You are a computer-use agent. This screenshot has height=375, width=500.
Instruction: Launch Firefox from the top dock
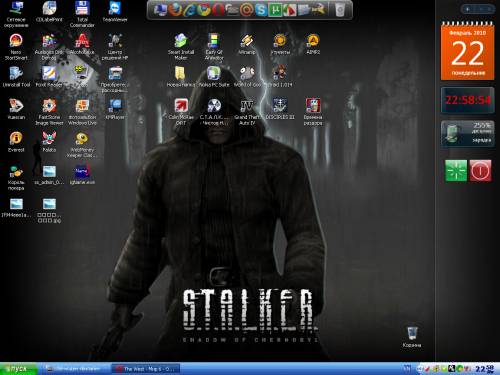[175, 9]
